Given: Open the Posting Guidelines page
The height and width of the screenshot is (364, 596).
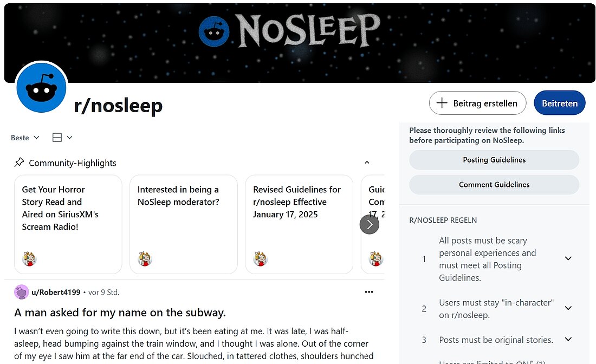Looking at the screenshot, I should click(x=494, y=160).
